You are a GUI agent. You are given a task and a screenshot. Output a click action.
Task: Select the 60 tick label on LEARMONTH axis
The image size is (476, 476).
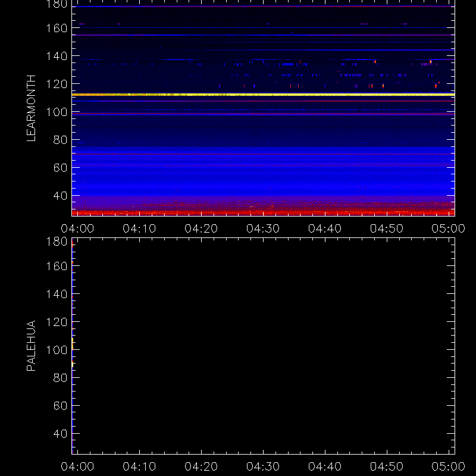click(61, 168)
